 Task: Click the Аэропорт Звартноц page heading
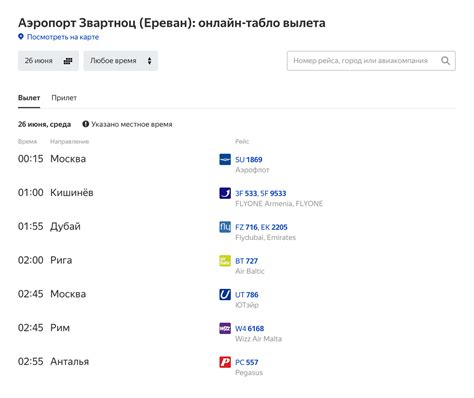(172, 23)
